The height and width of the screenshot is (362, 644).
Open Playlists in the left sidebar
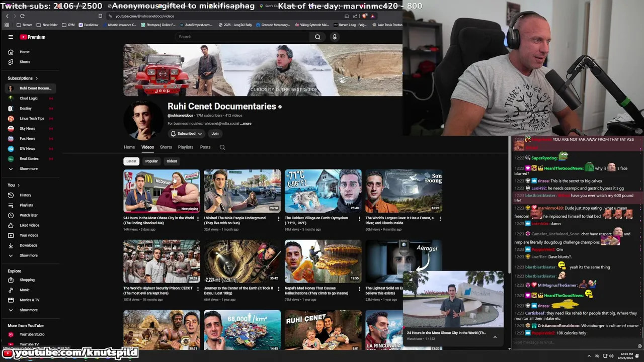[x=30, y=205]
